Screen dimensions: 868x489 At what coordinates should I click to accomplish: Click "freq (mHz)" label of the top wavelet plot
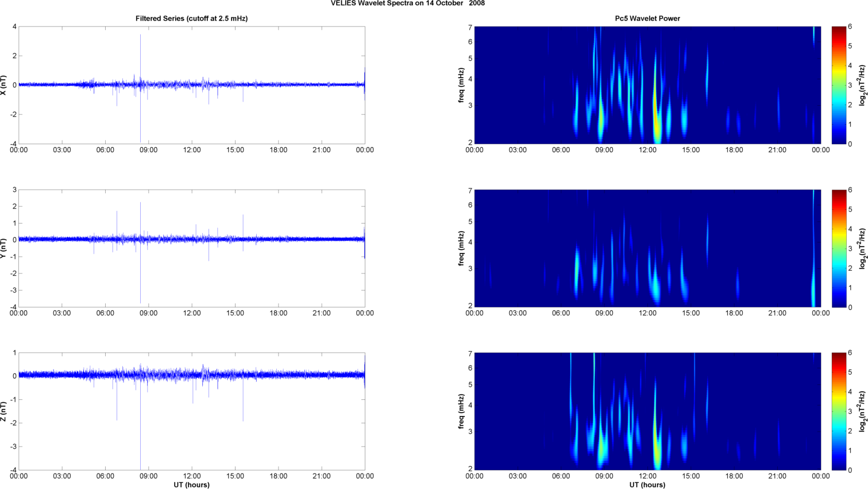click(461, 85)
